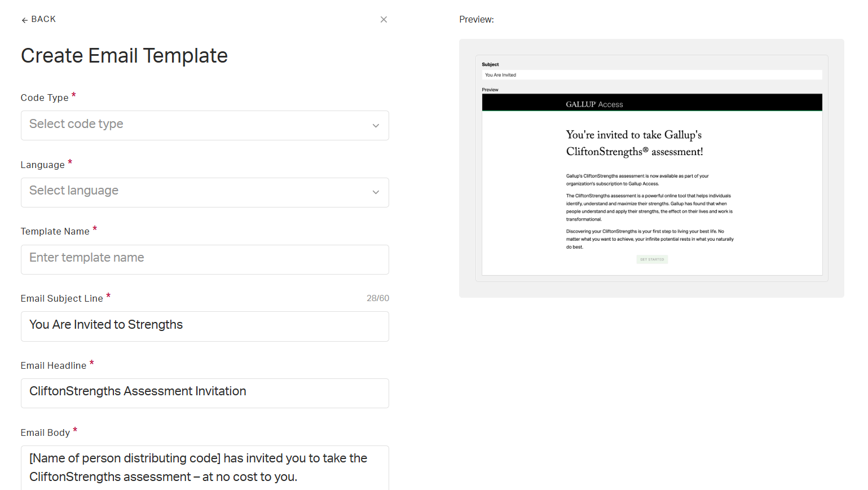The image size is (868, 490).
Task: Click the 'You Are Invited' preview subject
Action: pos(501,75)
